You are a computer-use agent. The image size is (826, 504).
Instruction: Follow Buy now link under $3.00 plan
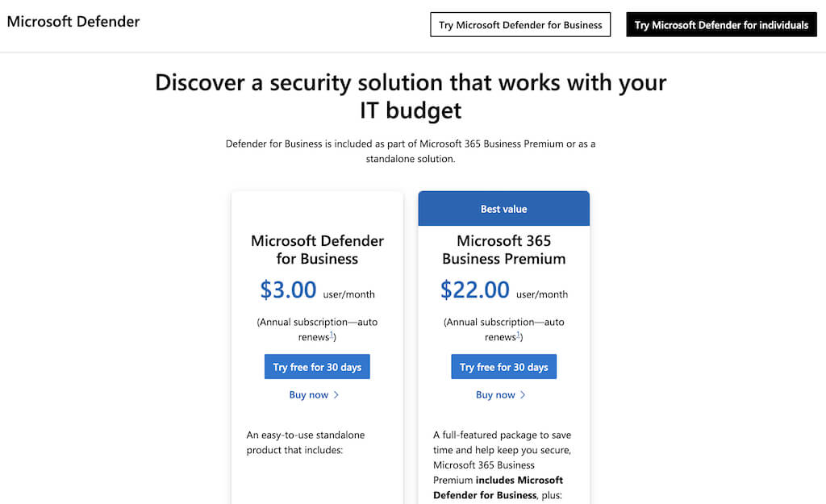309,395
